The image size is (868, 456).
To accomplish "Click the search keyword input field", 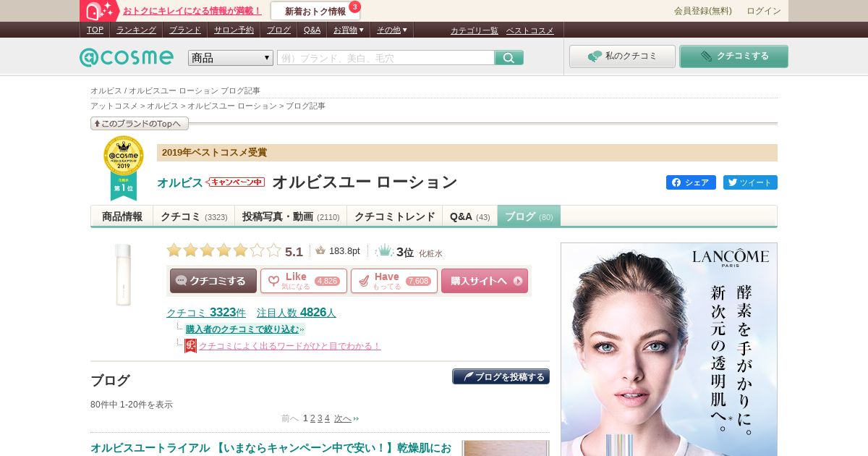I will click(x=386, y=58).
